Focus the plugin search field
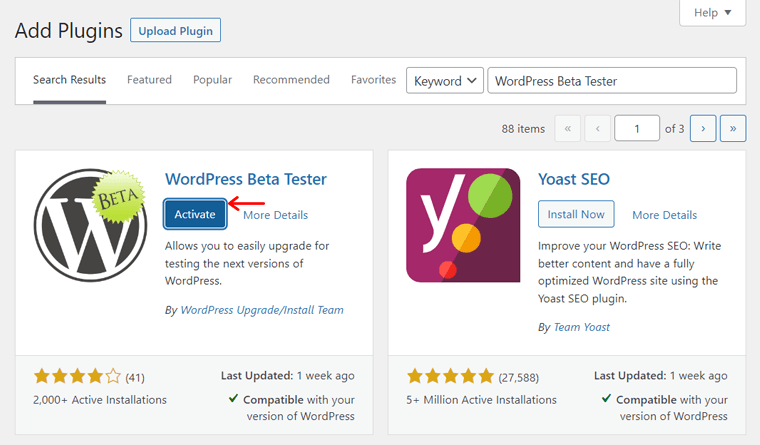This screenshot has width=760, height=445. point(612,80)
